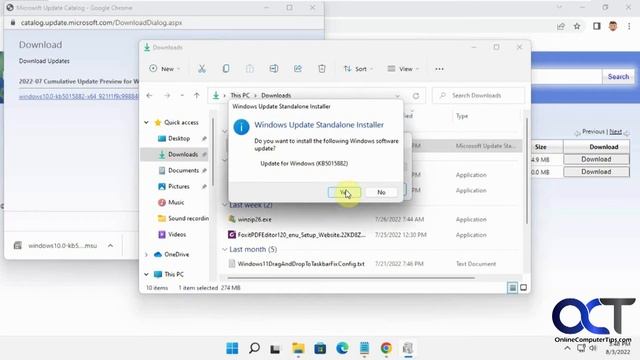
Task: Click the Search Downloads field
Action: click(x=478, y=96)
